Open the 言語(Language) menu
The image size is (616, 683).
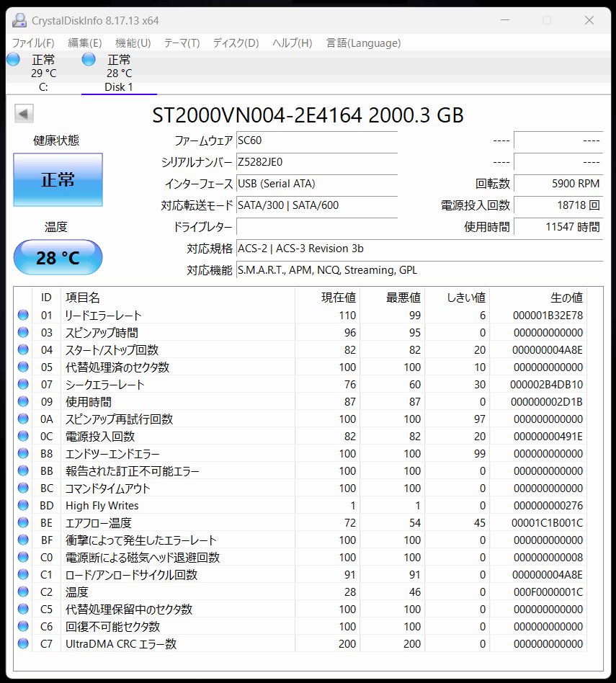pos(363,43)
